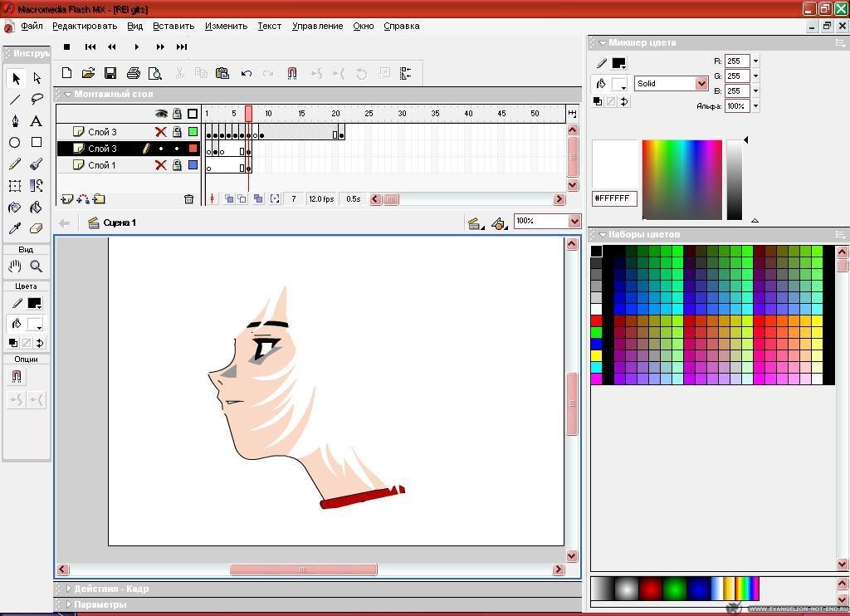850x616 pixels.
Task: Delete layer using timeline trash icon
Action: tap(188, 199)
